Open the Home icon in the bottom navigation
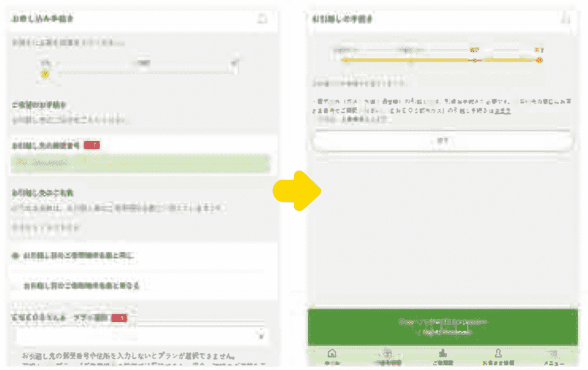Viewport: 588px width, 370px height. [332, 355]
